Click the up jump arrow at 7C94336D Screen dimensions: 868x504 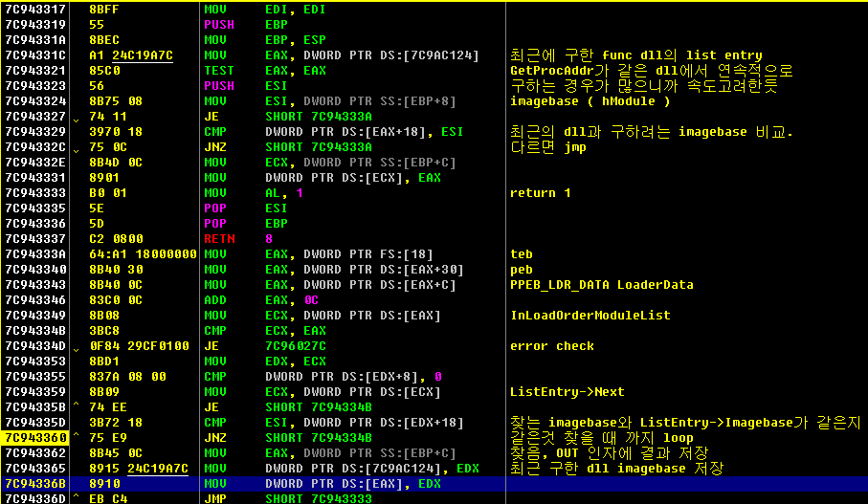pos(77,497)
